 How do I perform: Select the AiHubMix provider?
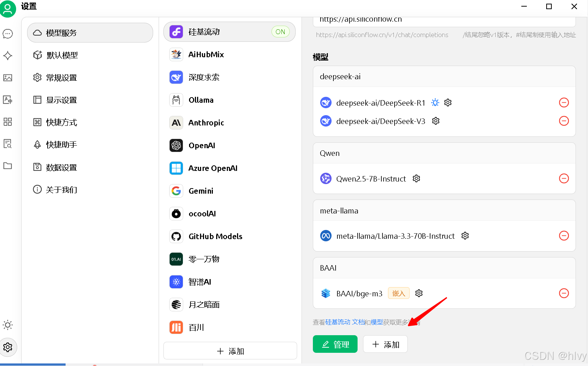[x=229, y=55]
